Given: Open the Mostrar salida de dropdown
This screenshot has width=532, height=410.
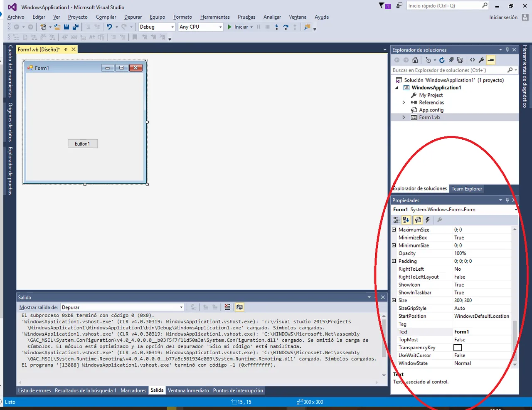Looking at the screenshot, I should pyautogui.click(x=181, y=307).
